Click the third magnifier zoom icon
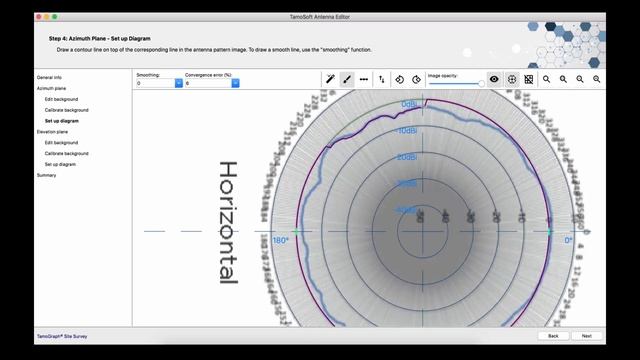Viewport: 640px width, 360px height. tap(580, 80)
